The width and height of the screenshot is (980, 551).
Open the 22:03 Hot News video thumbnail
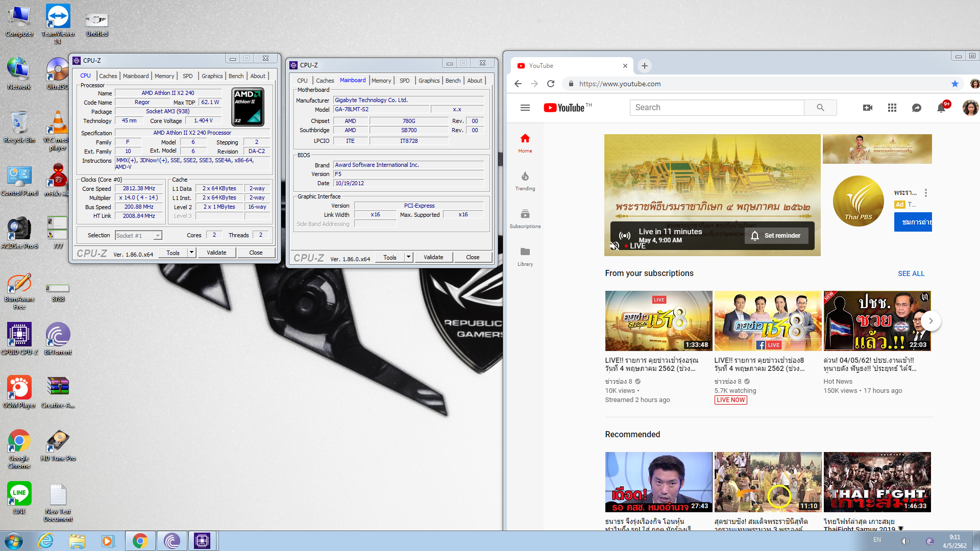pyautogui.click(x=877, y=321)
